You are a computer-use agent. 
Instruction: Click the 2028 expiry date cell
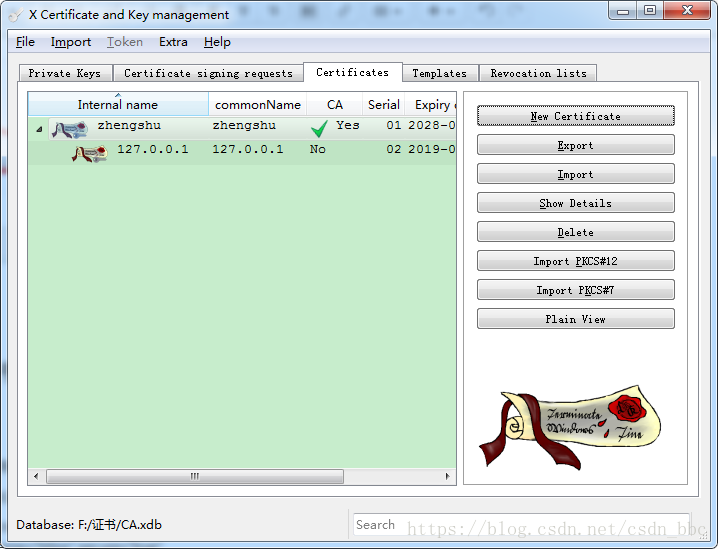[432, 125]
